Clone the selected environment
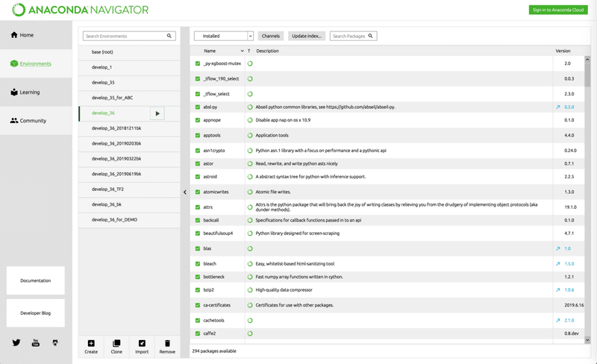 pyautogui.click(x=116, y=347)
